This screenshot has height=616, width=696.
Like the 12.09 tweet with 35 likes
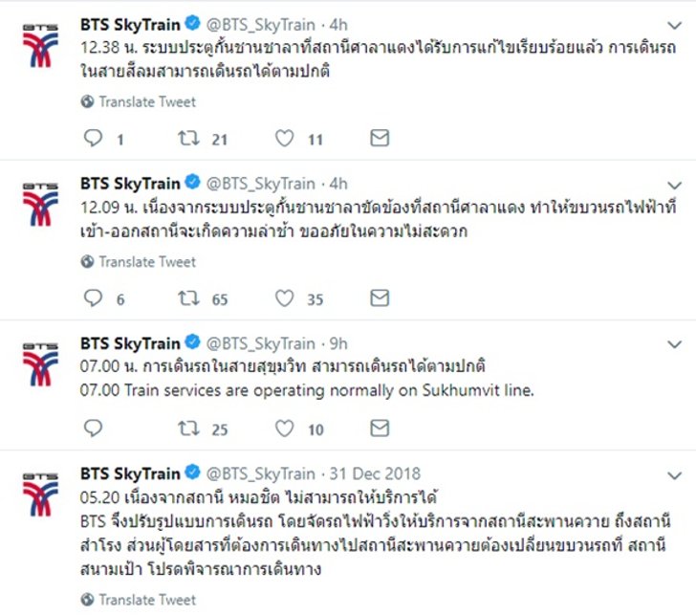pyautogui.click(x=284, y=298)
